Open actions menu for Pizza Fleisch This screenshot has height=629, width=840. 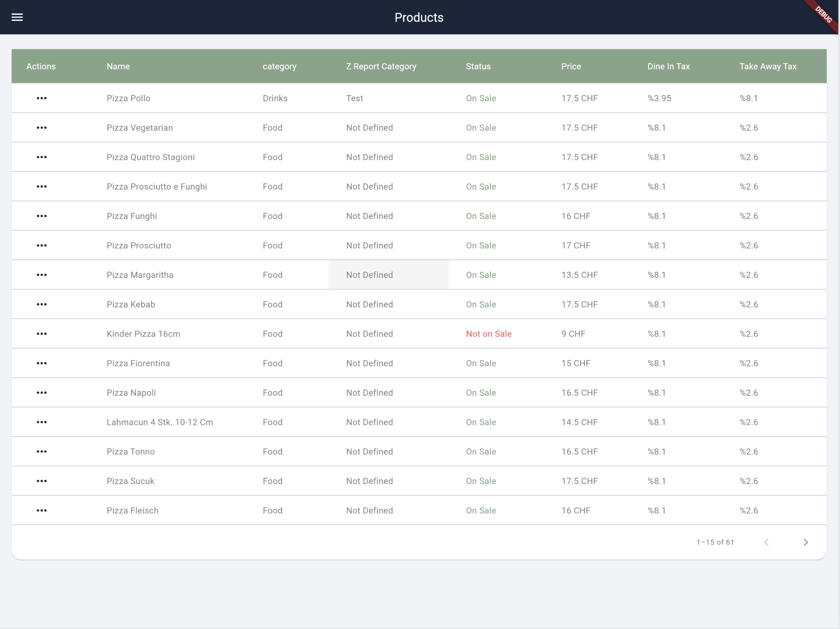pyautogui.click(x=42, y=511)
